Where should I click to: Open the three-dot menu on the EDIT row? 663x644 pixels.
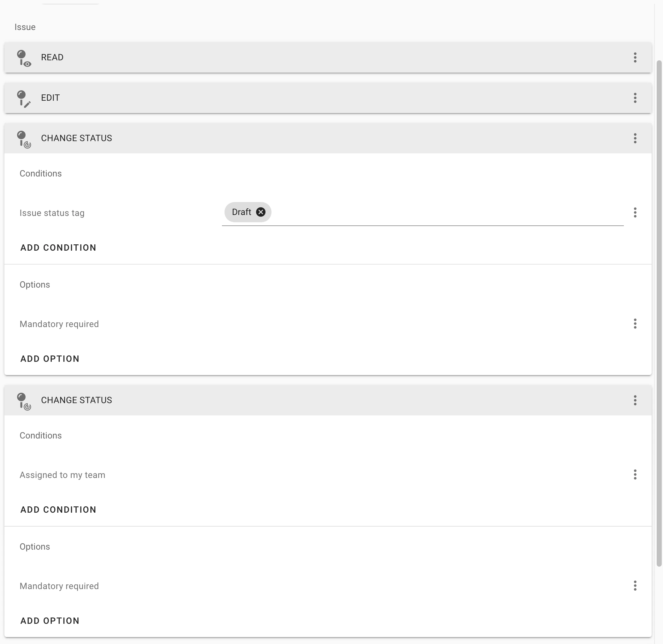click(635, 98)
